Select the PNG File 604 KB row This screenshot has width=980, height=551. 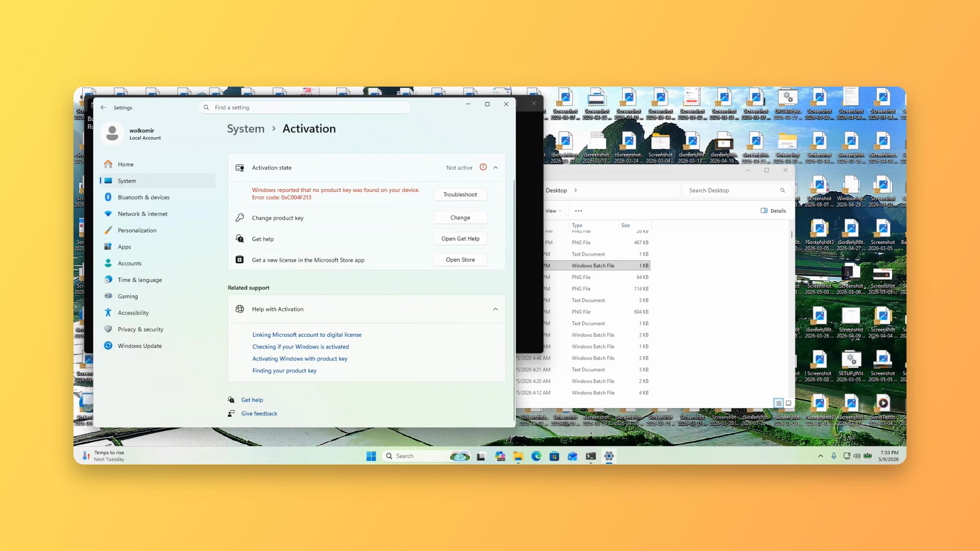pos(596,312)
